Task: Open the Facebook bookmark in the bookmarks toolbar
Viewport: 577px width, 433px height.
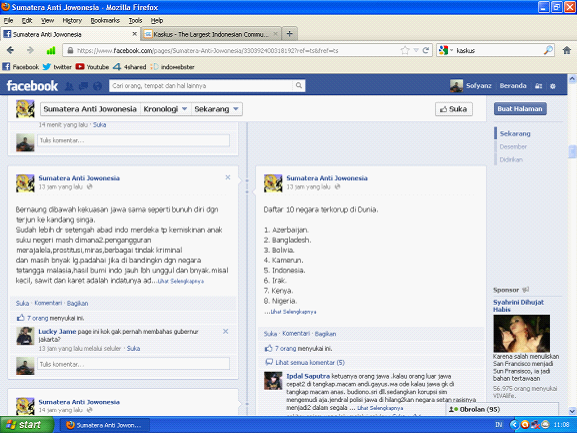Action: click(x=21, y=67)
